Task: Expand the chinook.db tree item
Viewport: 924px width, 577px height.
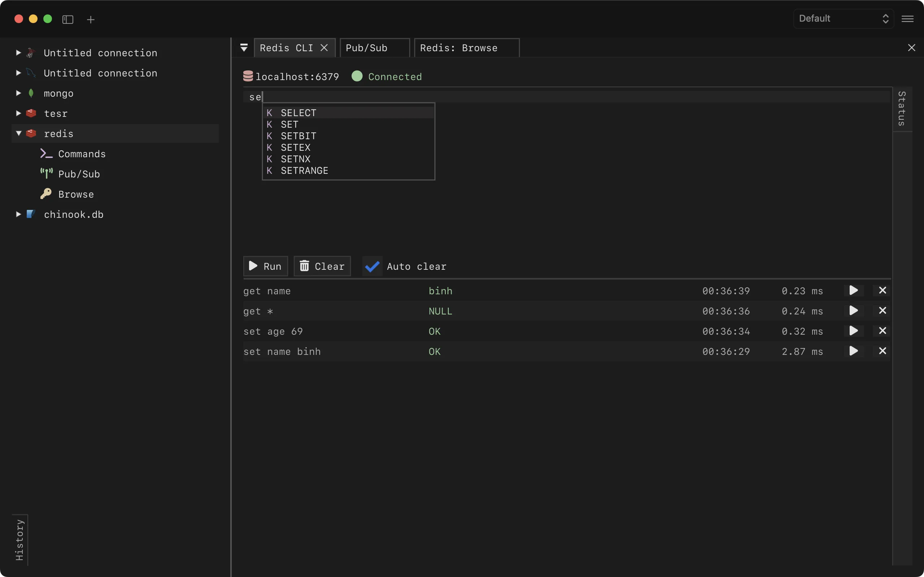Action: click(x=18, y=214)
